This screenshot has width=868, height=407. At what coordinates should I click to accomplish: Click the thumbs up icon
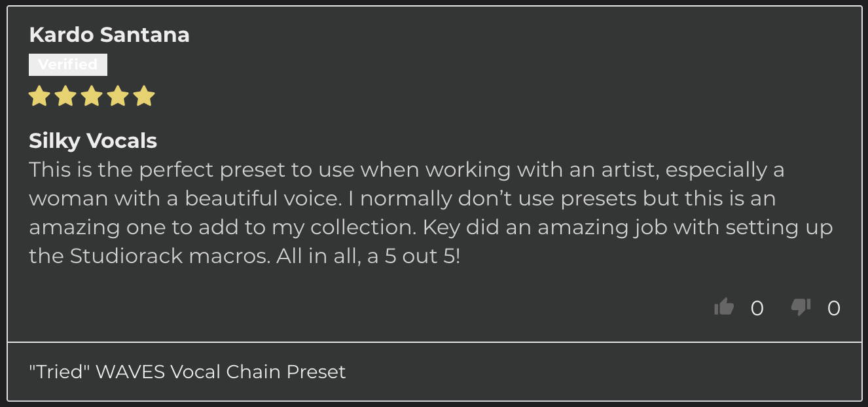pyautogui.click(x=724, y=306)
